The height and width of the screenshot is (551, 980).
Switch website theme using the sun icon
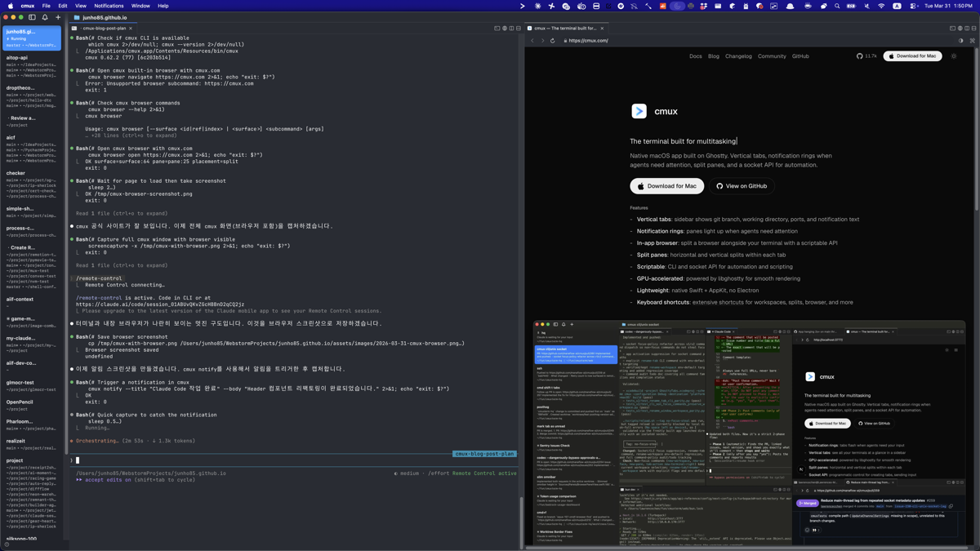(954, 56)
